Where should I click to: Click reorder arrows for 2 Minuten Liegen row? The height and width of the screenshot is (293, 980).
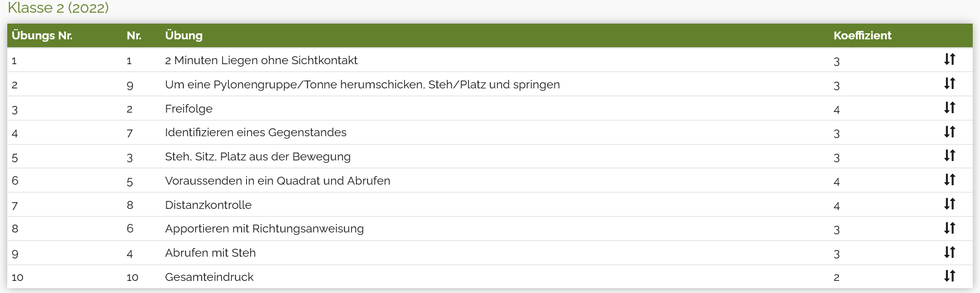pos(949,59)
